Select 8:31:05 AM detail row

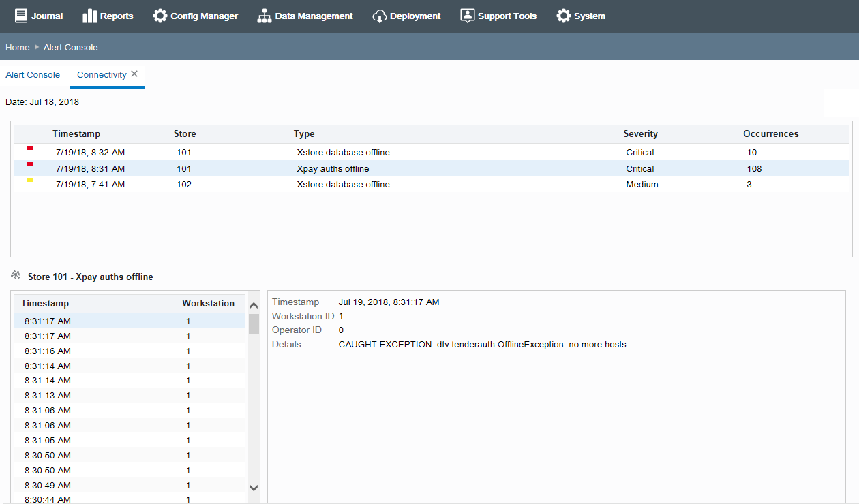coord(130,441)
